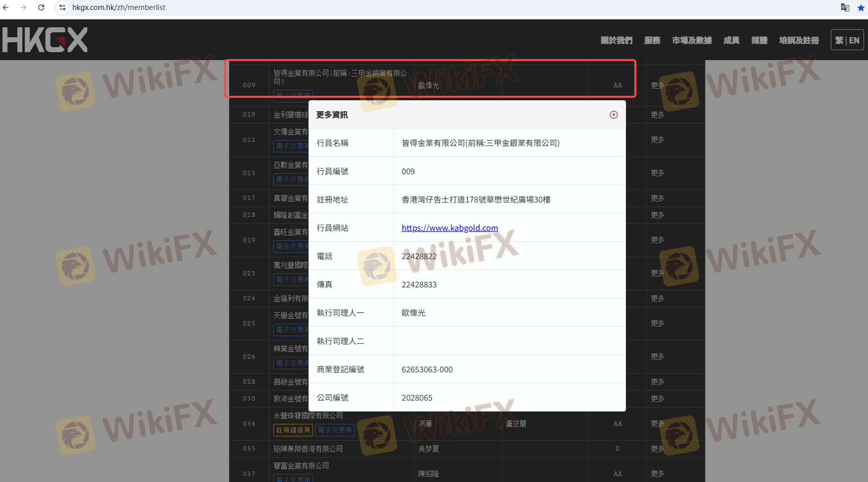
Task: Open the kabgold.com website link
Action: coord(449,228)
